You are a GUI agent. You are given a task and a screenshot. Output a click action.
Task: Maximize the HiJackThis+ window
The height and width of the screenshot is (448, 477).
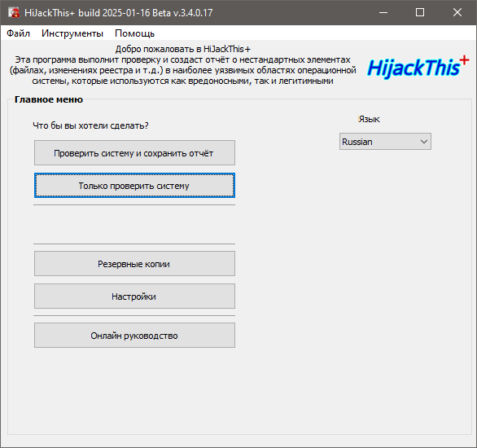click(420, 12)
